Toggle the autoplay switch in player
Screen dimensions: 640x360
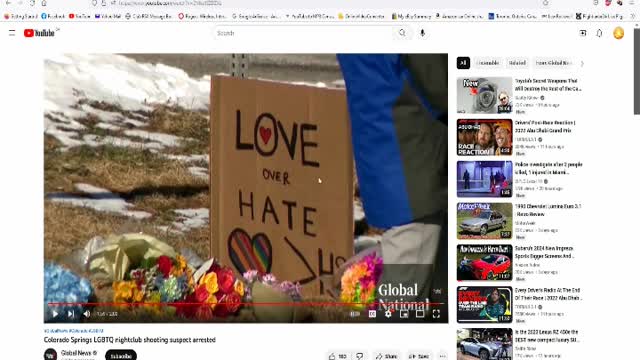[355, 313]
